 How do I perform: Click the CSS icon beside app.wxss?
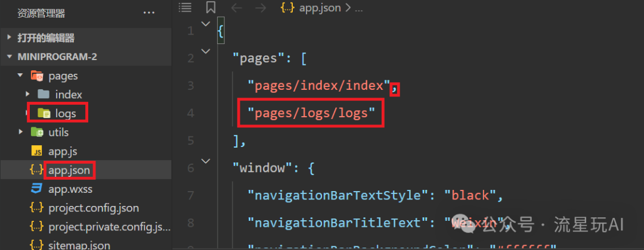coord(37,189)
